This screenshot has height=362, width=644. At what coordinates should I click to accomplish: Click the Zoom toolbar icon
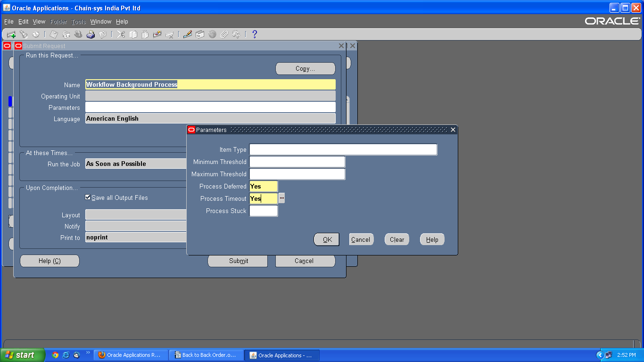pos(200,34)
